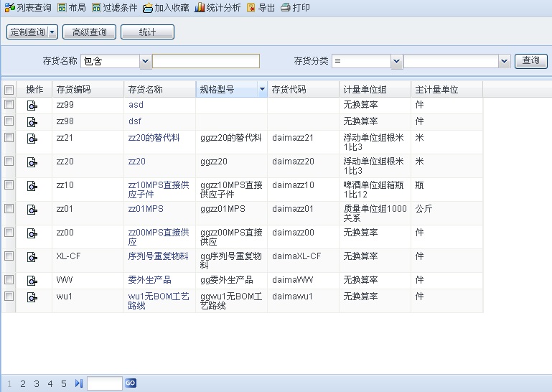Go to the last page arrow icon

[x=79, y=383]
